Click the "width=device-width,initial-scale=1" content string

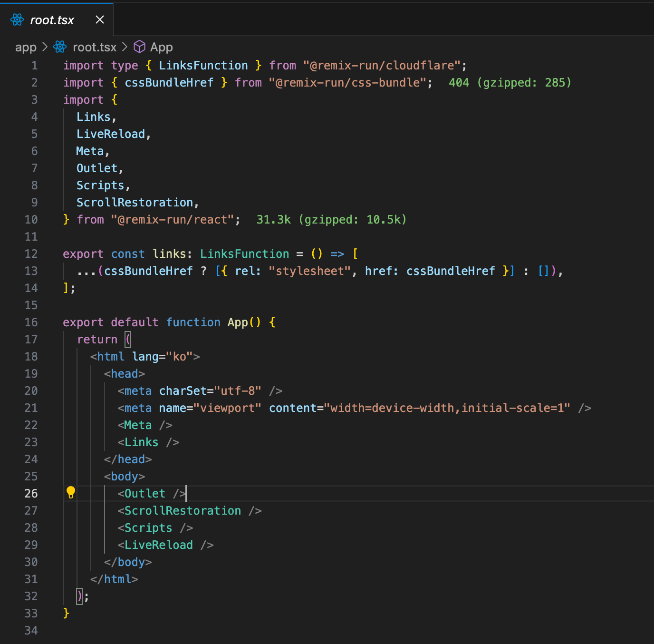(x=447, y=408)
